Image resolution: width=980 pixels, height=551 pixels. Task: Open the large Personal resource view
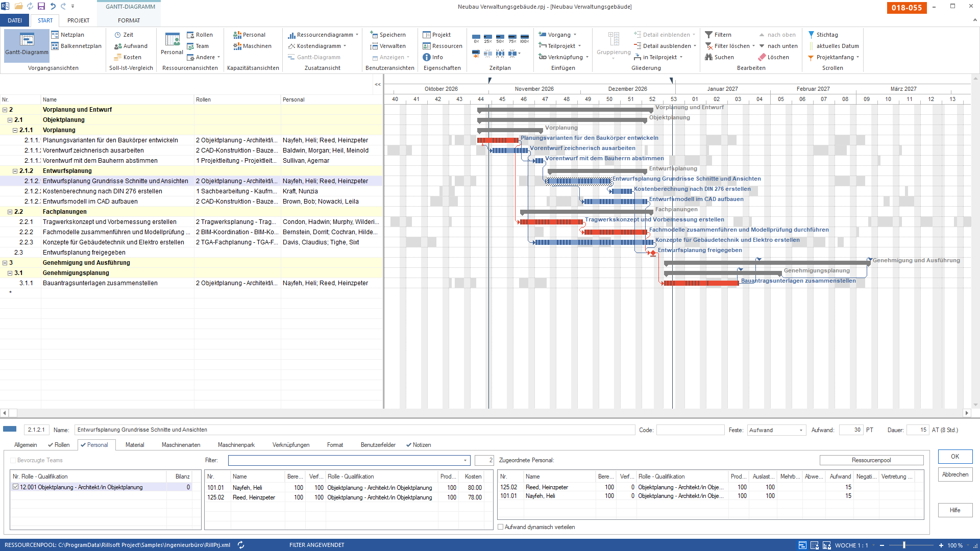click(172, 44)
